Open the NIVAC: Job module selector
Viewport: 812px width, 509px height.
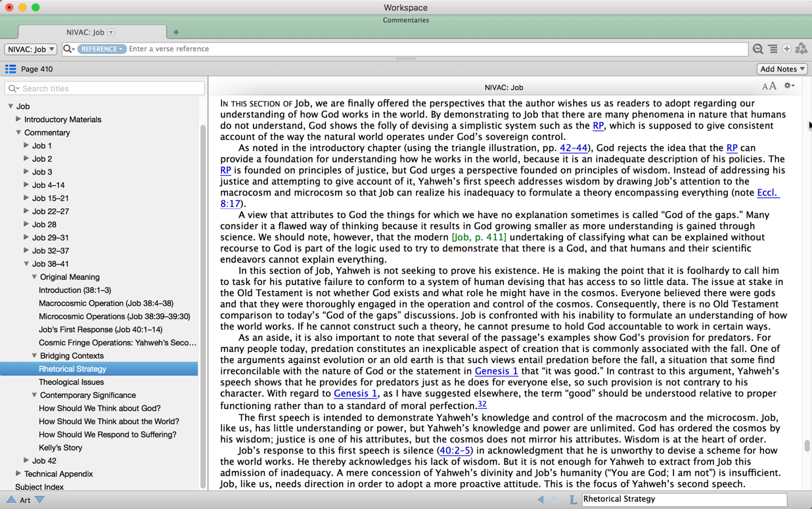pos(31,49)
